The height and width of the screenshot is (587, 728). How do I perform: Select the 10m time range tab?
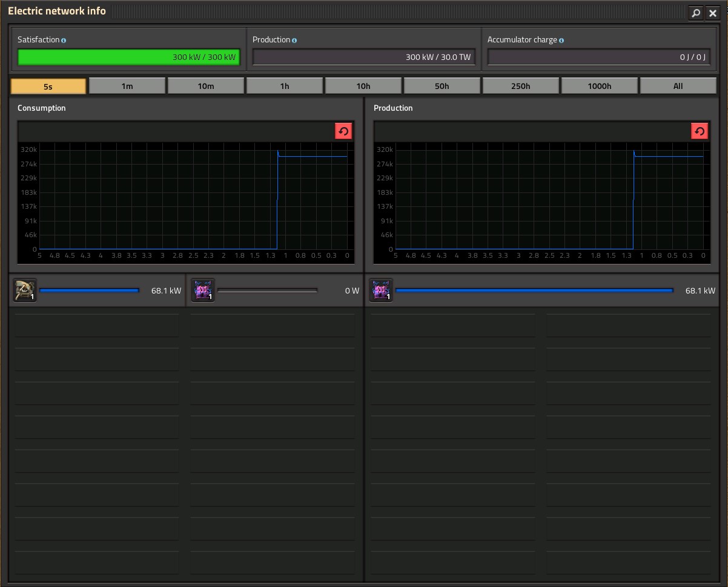point(206,86)
